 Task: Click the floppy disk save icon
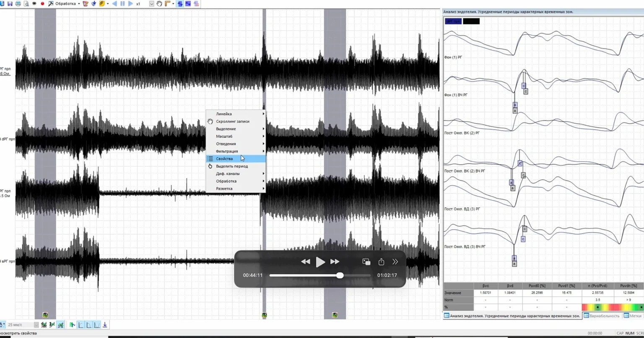click(x=10, y=4)
